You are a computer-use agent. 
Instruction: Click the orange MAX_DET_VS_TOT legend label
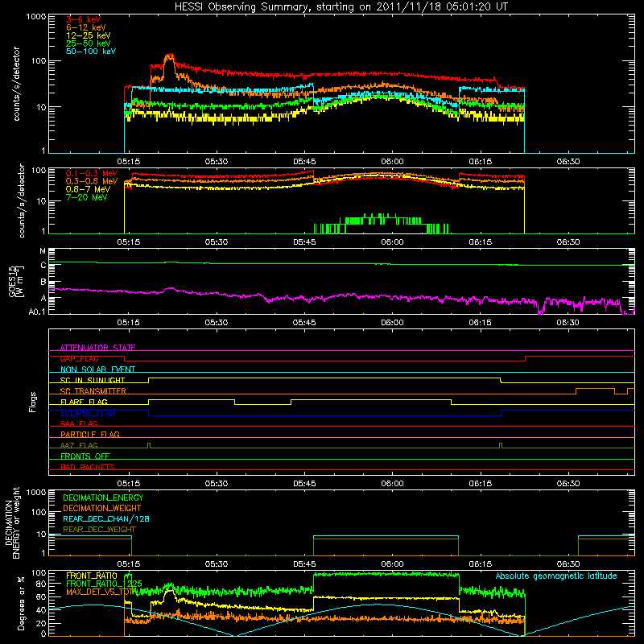coord(99,592)
